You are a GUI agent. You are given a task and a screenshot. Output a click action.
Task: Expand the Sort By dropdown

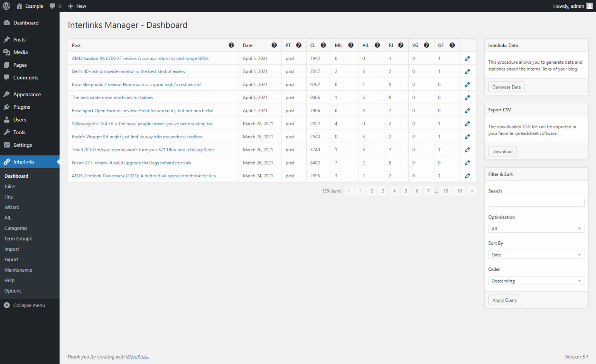(536, 254)
